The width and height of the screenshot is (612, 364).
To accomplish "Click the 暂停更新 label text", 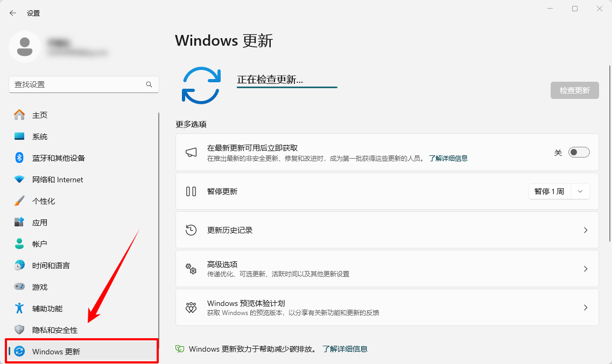I will click(x=222, y=191).
